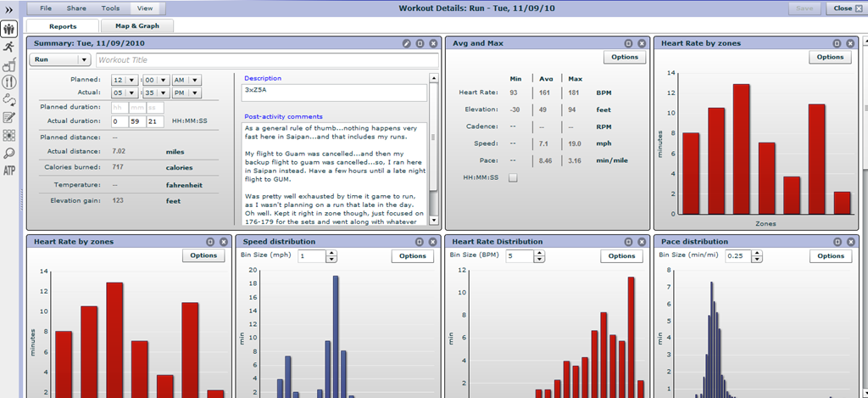Image resolution: width=868 pixels, height=398 pixels.
Task: Toggle the HH:MM:SS checkbox in Avg and Max
Action: [x=513, y=178]
